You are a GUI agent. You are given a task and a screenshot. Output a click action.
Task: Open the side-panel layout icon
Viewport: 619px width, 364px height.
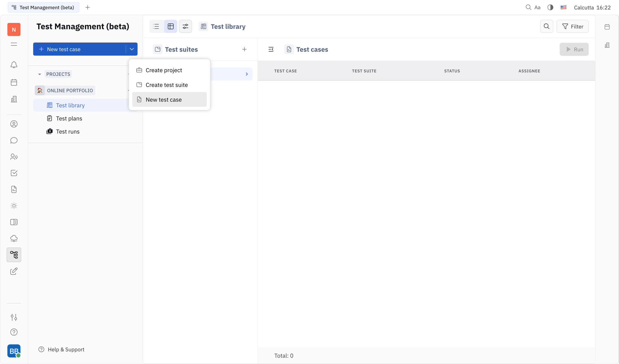coord(14,222)
